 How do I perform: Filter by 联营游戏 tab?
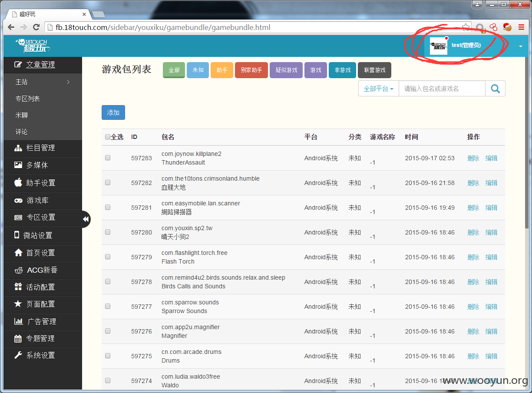375,70
